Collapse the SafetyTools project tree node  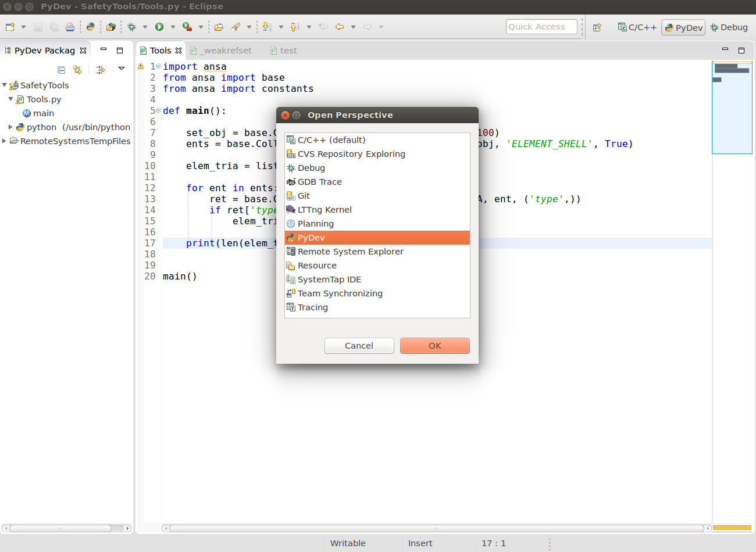tap(5, 85)
